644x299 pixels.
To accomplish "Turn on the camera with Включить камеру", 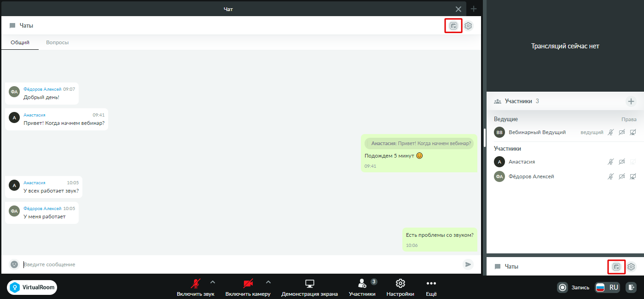I will (248, 288).
